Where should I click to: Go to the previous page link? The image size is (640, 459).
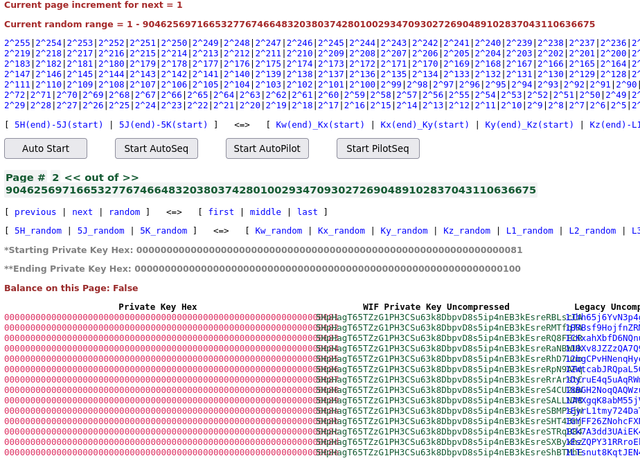(x=35, y=212)
